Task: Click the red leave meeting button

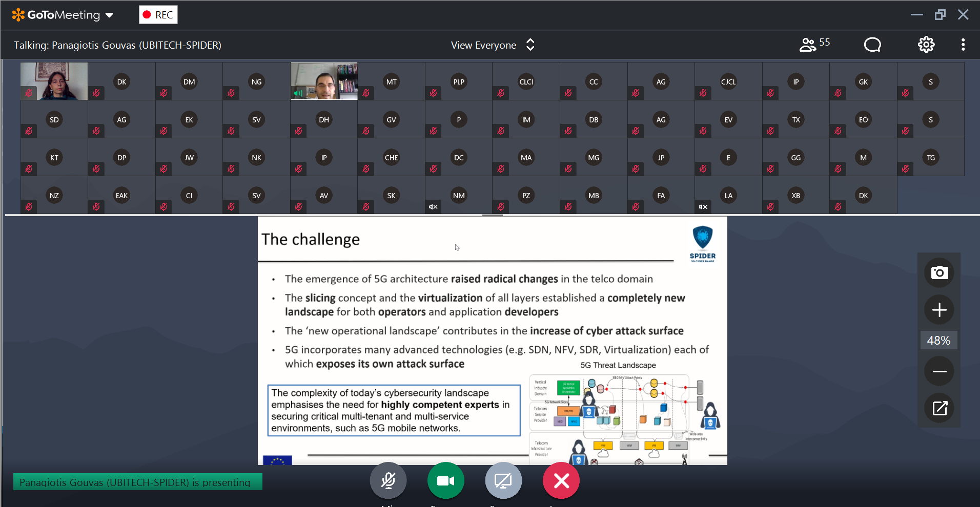Action: pos(561,480)
